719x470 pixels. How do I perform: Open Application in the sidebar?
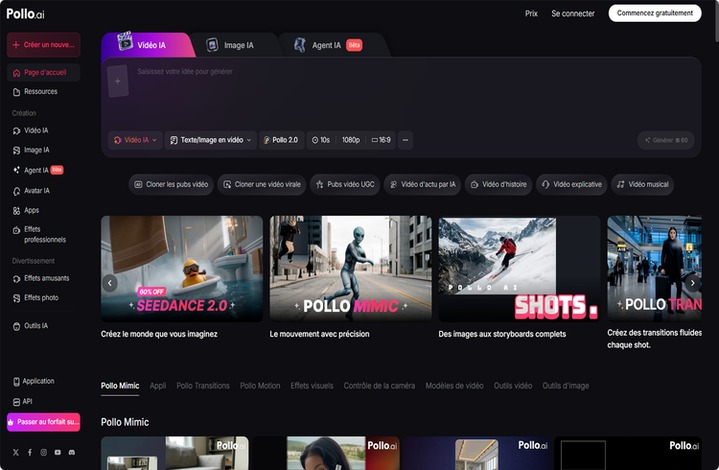tap(44, 381)
